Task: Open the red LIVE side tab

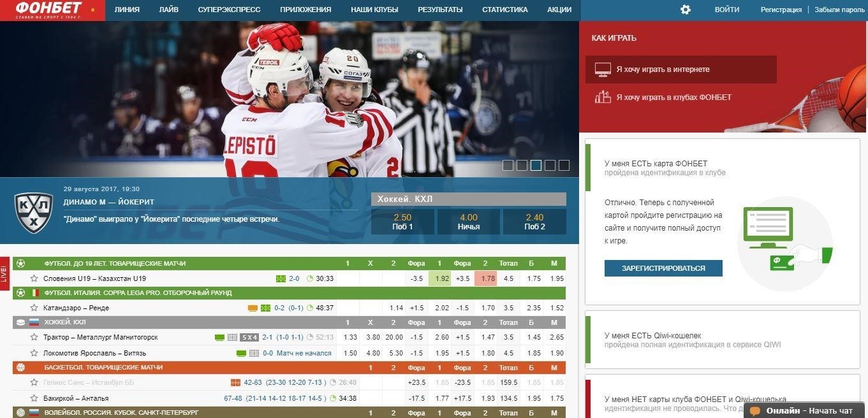Action: [4, 273]
